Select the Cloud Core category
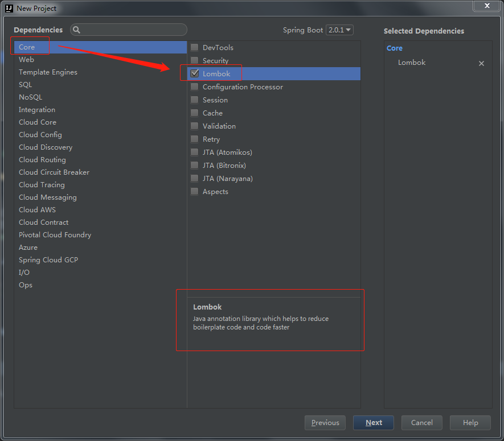This screenshot has height=441, width=504. (100, 122)
